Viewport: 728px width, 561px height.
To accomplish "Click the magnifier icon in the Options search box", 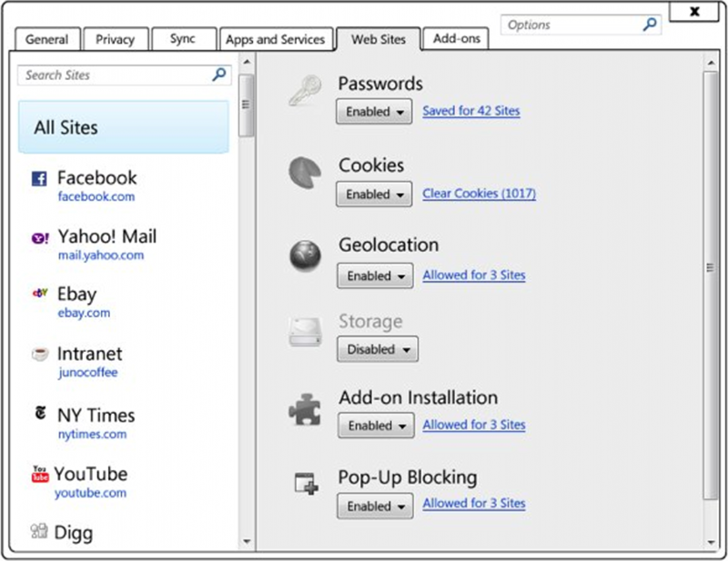I will point(650,25).
